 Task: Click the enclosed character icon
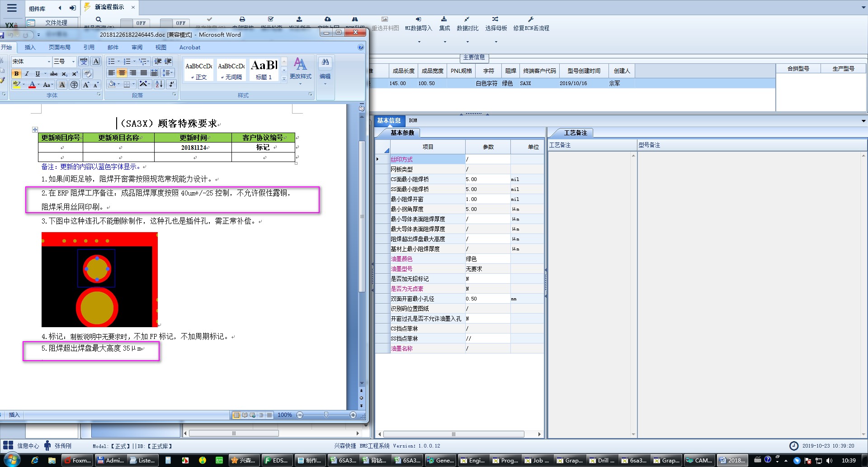click(x=74, y=85)
